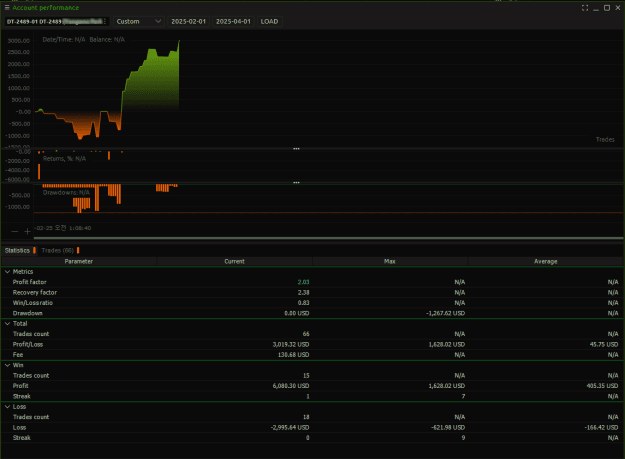Switch to the Trades (66) tab
This screenshot has width=625, height=459.
(x=58, y=250)
